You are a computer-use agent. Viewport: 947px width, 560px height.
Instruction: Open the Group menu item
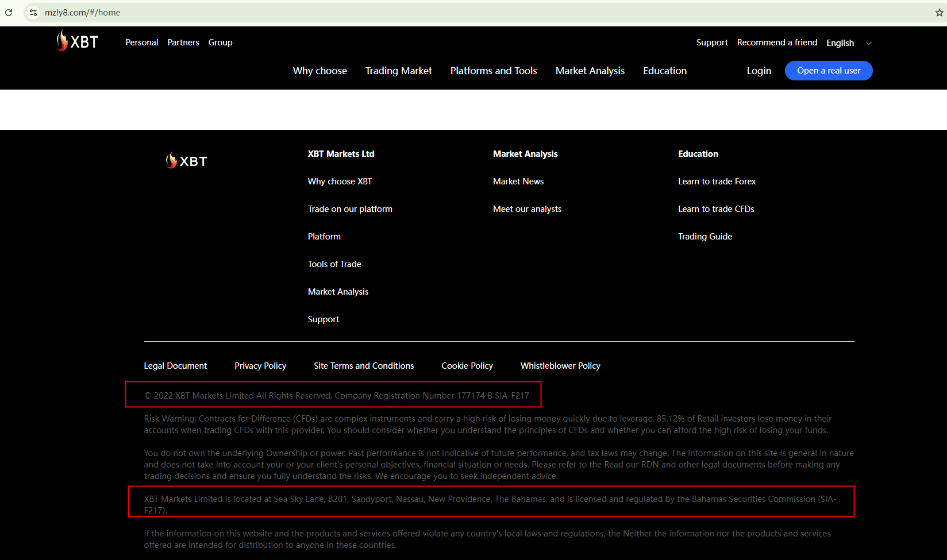221,43
